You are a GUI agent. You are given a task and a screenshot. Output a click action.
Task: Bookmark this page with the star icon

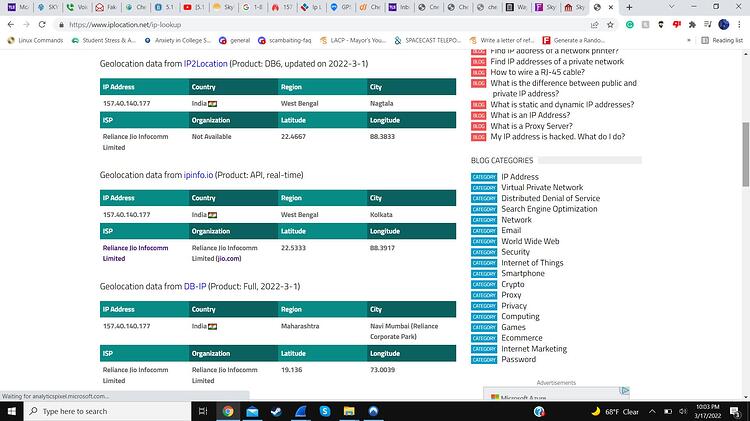(610, 24)
